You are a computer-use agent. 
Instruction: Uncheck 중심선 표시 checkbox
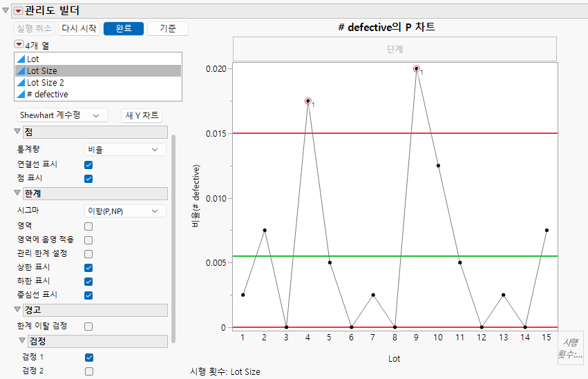[88, 295]
